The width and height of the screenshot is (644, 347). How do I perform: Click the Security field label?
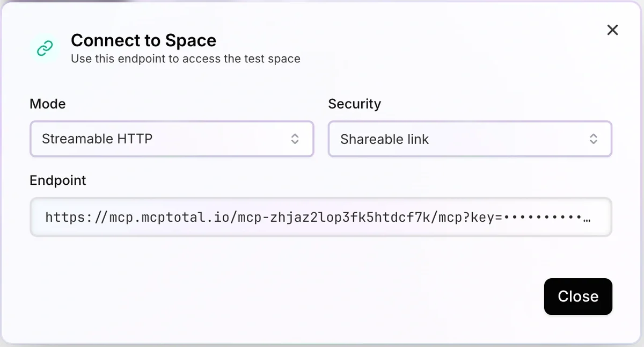pyautogui.click(x=354, y=104)
